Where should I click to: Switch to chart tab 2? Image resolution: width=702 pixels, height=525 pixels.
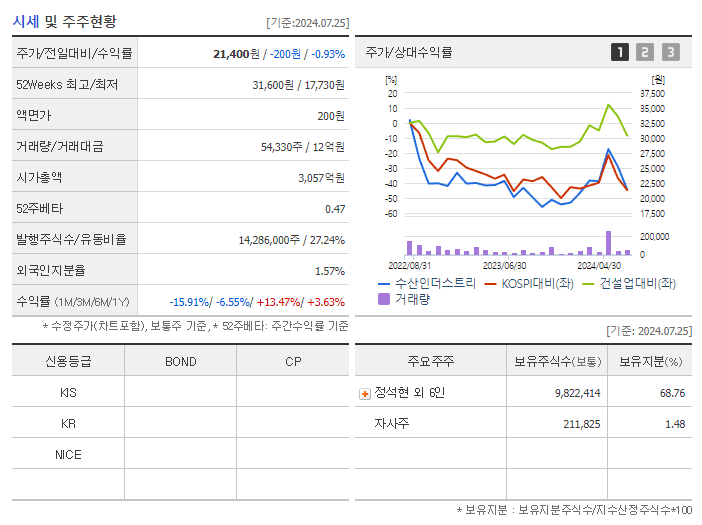tap(645, 52)
